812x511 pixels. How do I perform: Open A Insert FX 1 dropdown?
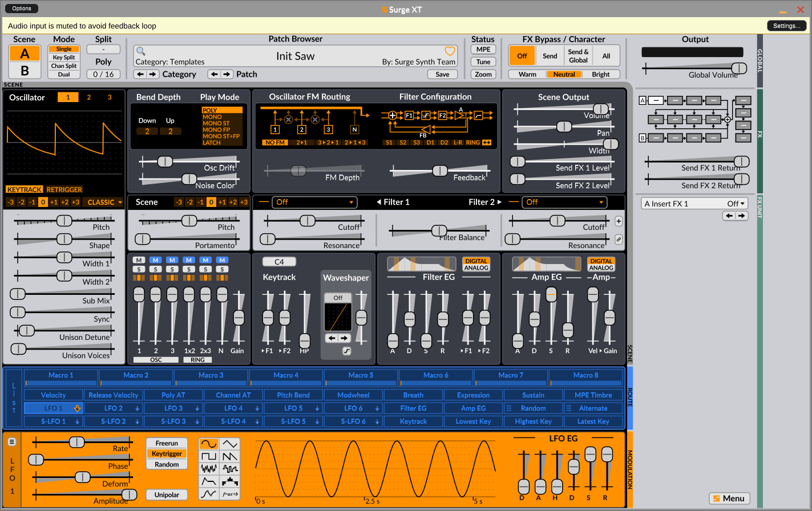[694, 204]
